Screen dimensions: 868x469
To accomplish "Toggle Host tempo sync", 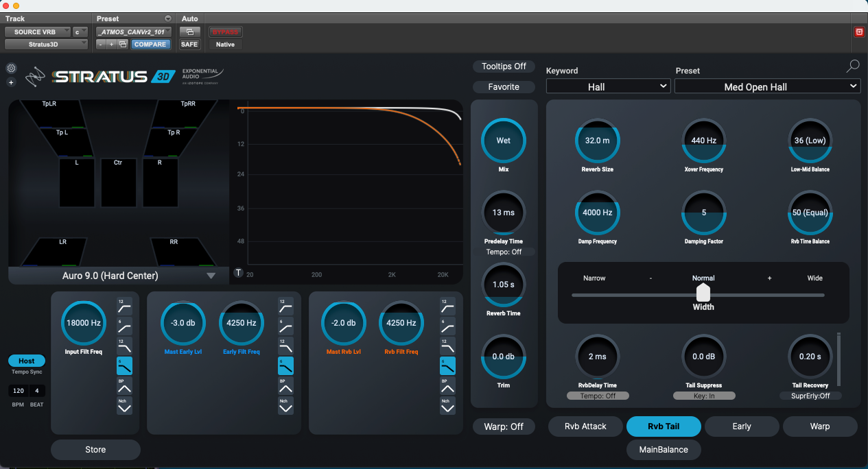I will point(27,361).
